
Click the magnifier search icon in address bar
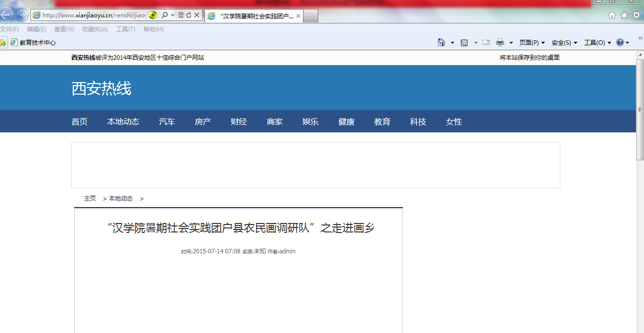pyautogui.click(x=164, y=15)
